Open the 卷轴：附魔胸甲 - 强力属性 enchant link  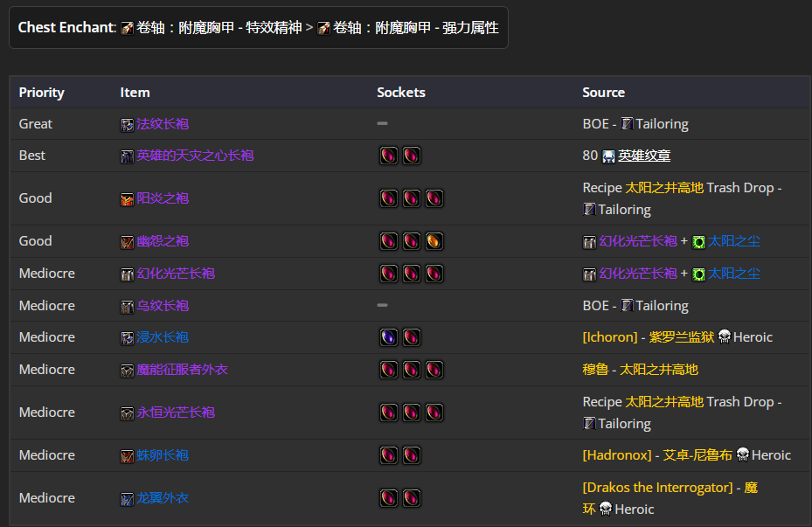coord(416,27)
